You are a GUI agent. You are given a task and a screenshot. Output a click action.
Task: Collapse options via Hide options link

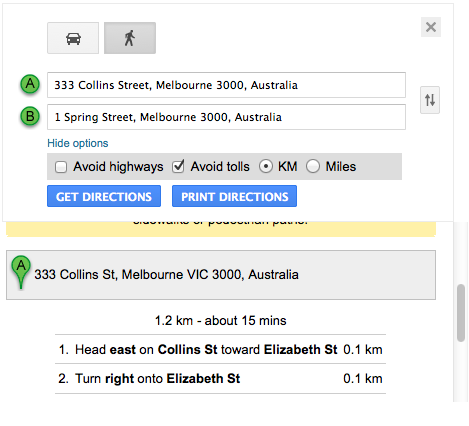click(x=78, y=143)
